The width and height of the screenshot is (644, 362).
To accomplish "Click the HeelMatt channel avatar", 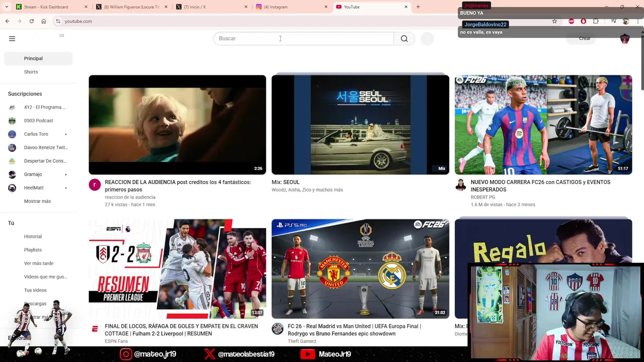I will click(x=12, y=188).
